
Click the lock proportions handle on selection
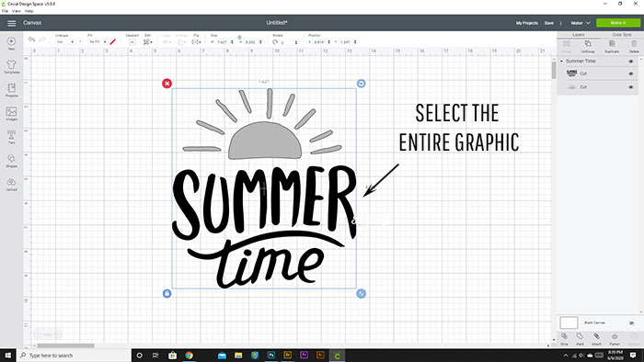pos(167,293)
